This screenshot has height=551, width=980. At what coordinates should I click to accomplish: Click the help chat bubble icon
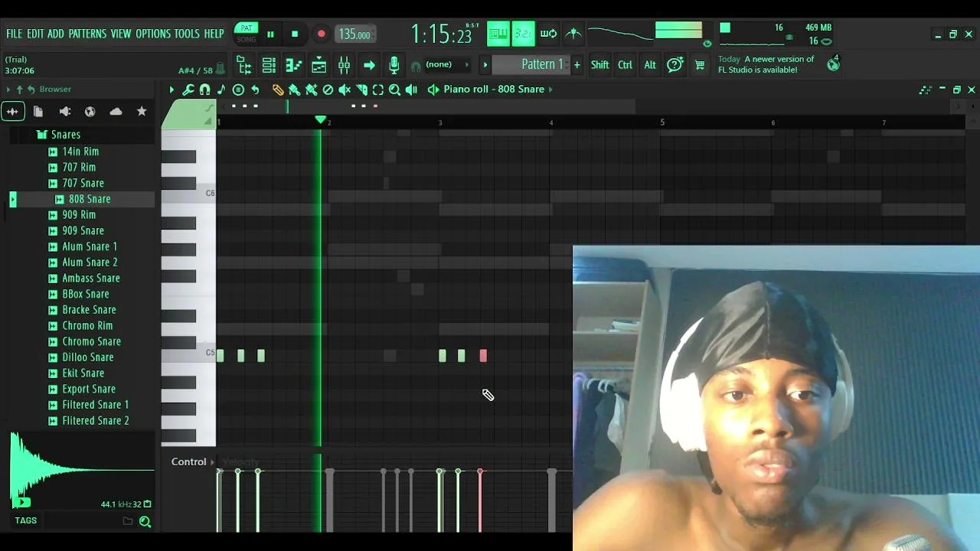(675, 65)
